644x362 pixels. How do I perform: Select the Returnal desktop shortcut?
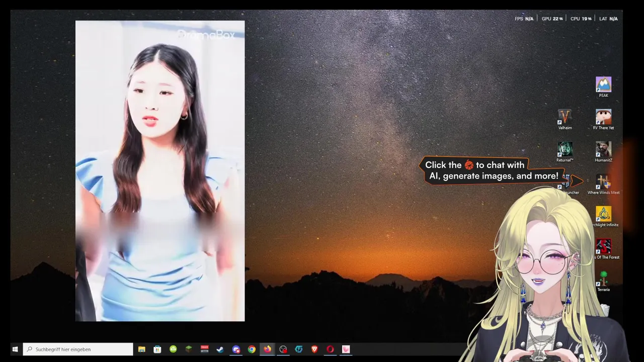pos(565,152)
